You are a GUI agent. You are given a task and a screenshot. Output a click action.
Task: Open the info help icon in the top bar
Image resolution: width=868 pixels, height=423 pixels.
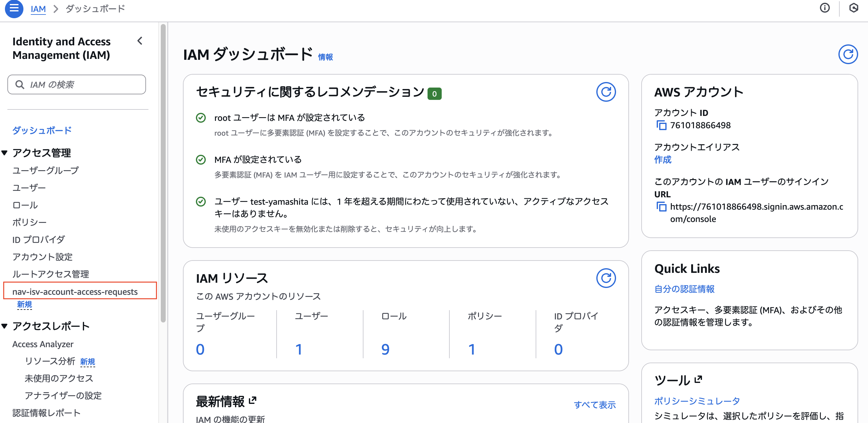pos(825,8)
